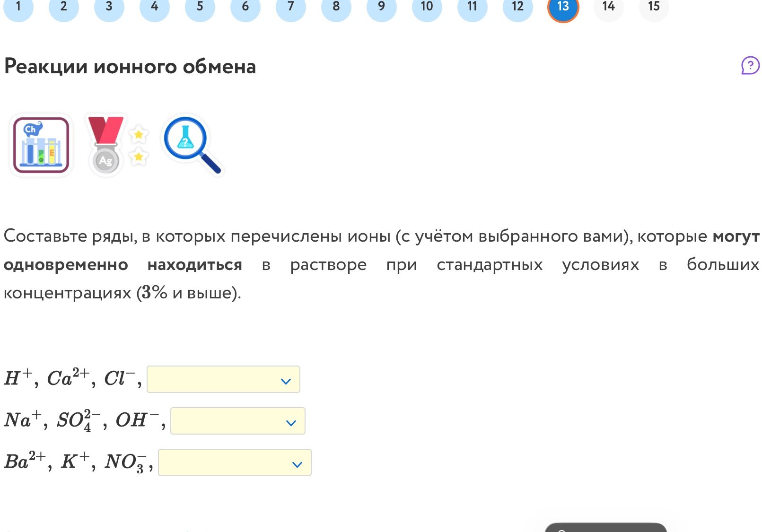
Task: Go to question 11
Action: 473,7
